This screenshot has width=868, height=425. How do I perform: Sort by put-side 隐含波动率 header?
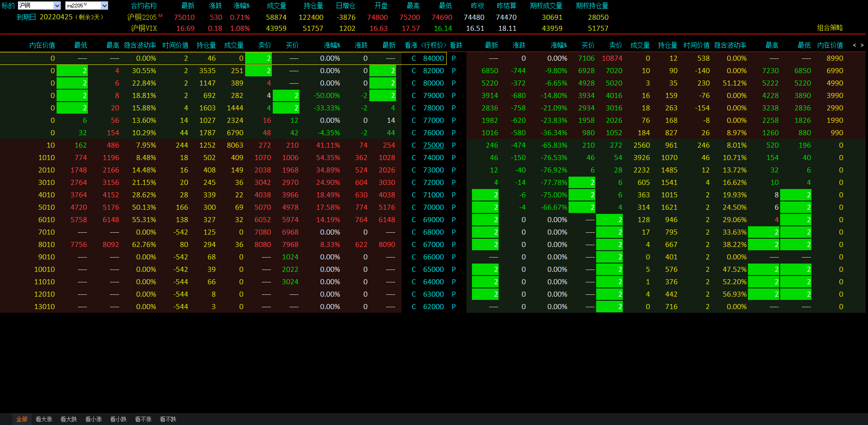pos(730,45)
